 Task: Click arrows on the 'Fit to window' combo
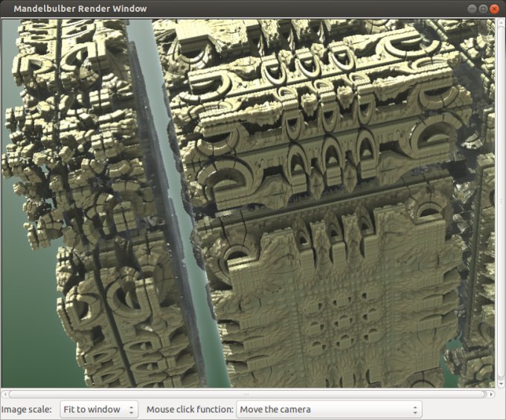tap(132, 409)
